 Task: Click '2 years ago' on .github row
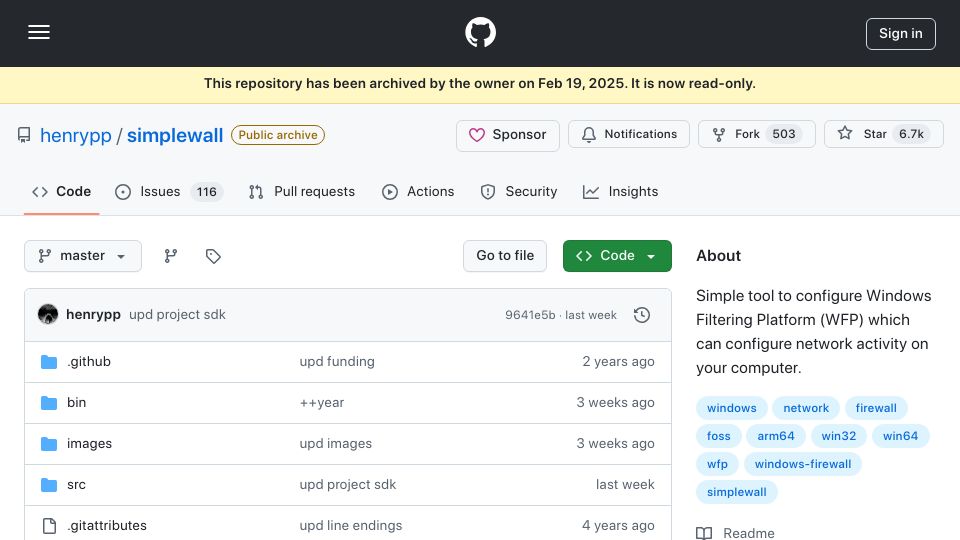(618, 362)
